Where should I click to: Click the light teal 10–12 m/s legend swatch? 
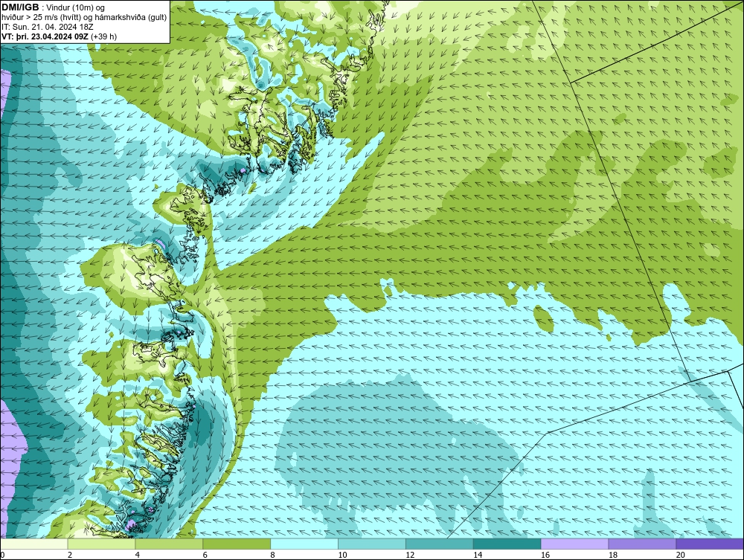point(372,544)
